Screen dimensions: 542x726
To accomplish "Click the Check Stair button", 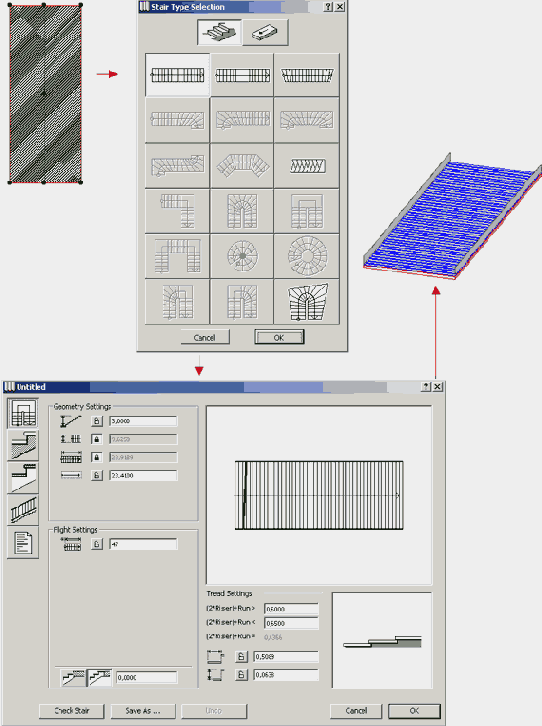I will pos(72,711).
